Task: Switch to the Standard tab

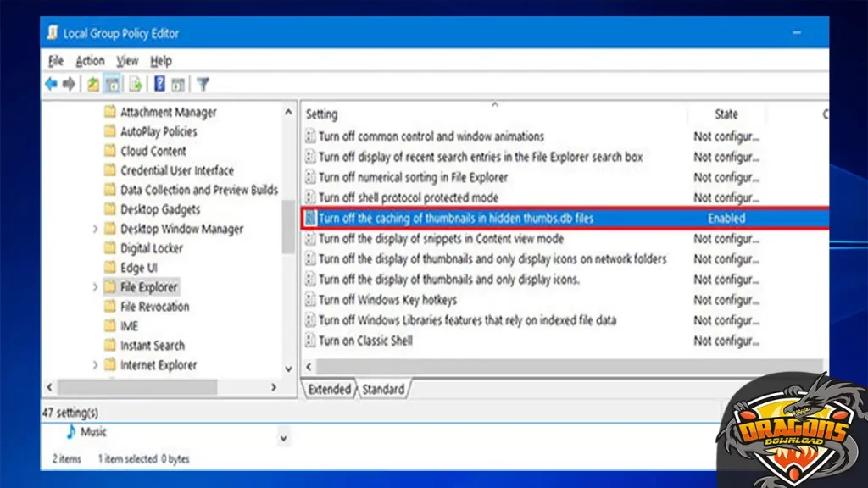Action: pyautogui.click(x=383, y=390)
